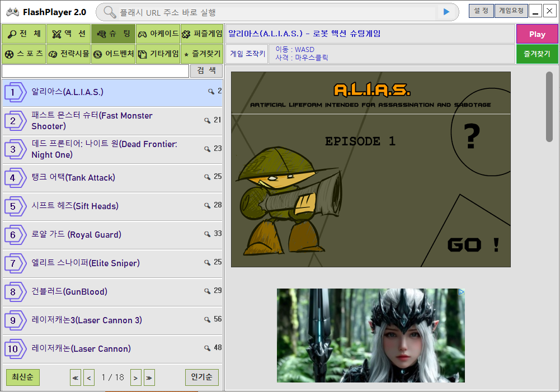
Task: Click view-count magnifier on Tank Attack row
Action: (x=207, y=177)
